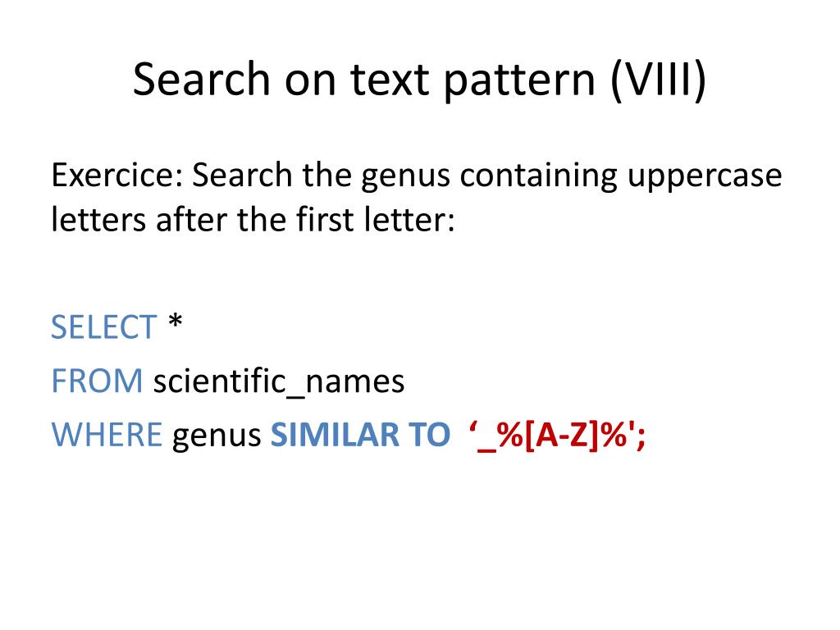Click the word 'pattern' in the title
Viewport: 840px width, 630px height.
pos(519,83)
